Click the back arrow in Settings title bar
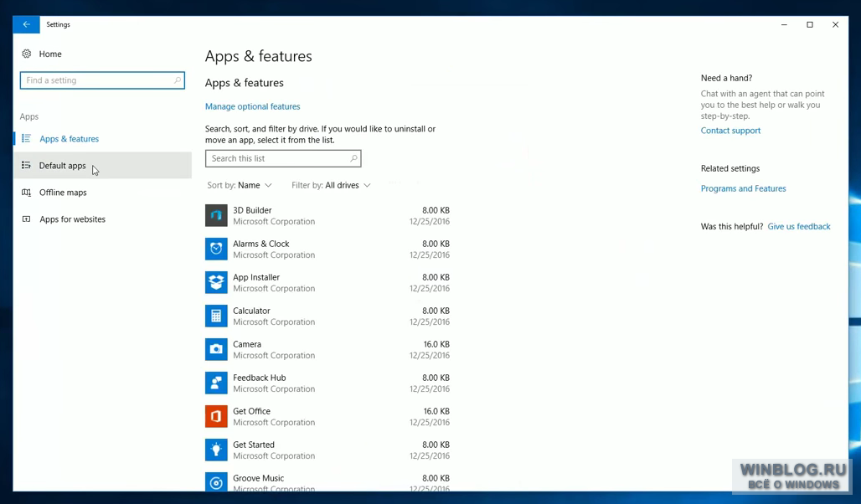This screenshot has width=861, height=504. [x=26, y=25]
